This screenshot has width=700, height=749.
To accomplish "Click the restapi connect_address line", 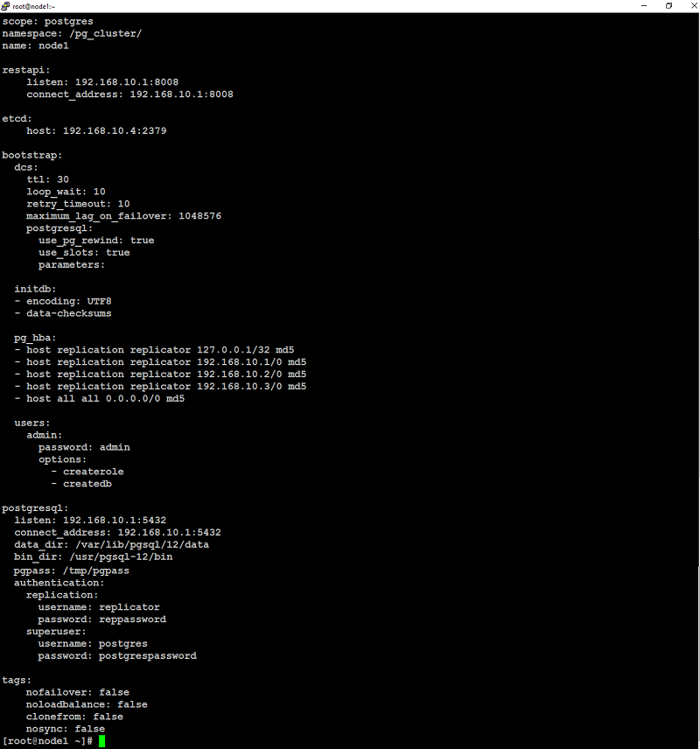I will click(x=130, y=94).
